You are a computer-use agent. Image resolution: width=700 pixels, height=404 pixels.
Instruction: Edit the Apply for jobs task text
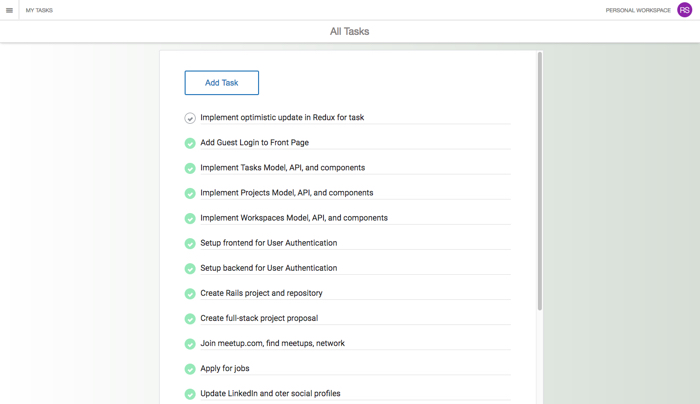[x=225, y=368]
